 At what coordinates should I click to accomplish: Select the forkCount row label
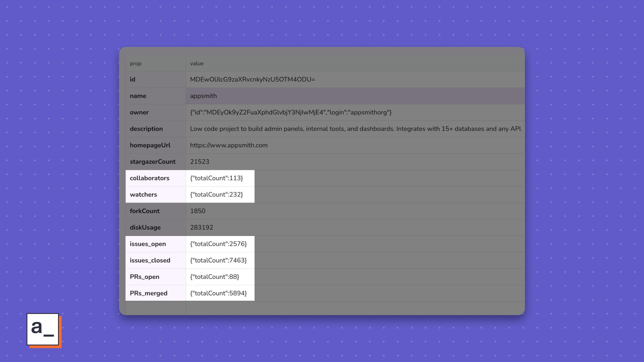pos(145,211)
